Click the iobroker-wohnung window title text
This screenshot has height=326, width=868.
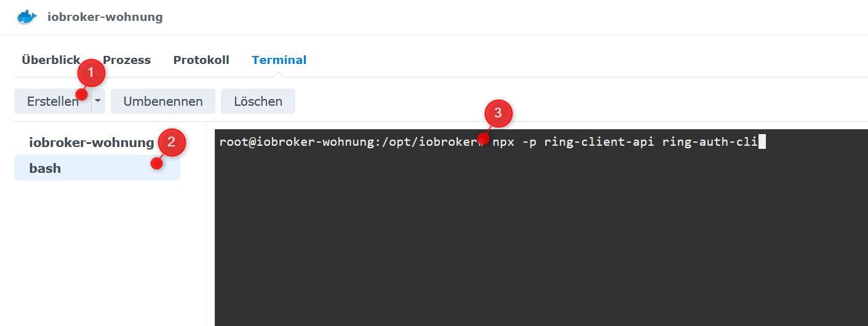(x=105, y=17)
